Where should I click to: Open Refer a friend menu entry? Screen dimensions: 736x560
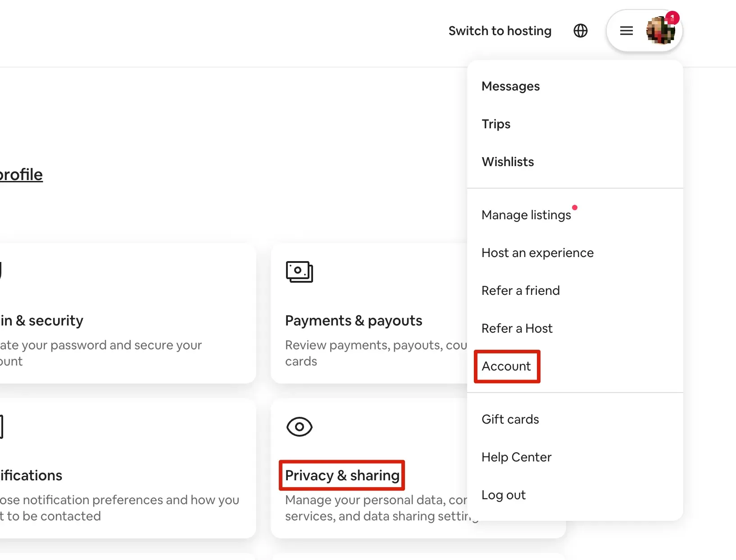point(520,290)
